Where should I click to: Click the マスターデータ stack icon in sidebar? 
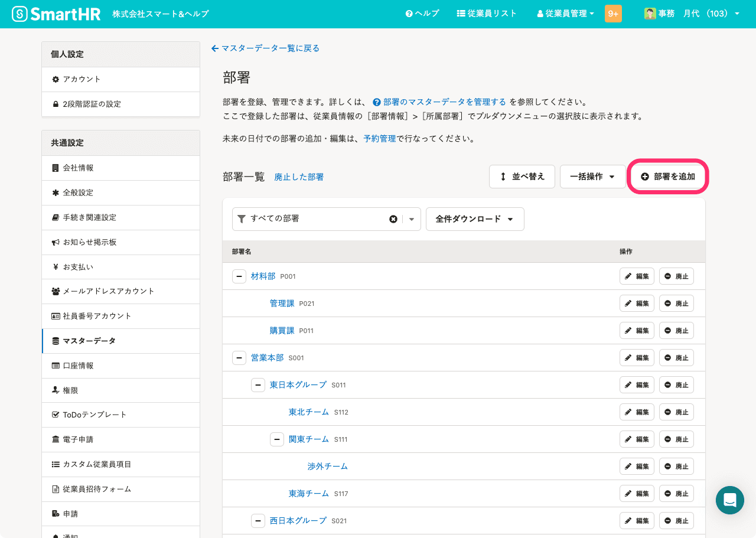tap(57, 341)
